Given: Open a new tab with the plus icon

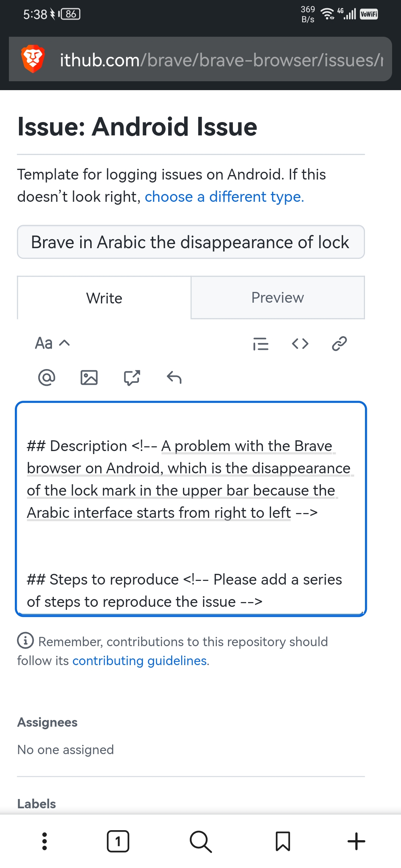Looking at the screenshot, I should coord(356,841).
